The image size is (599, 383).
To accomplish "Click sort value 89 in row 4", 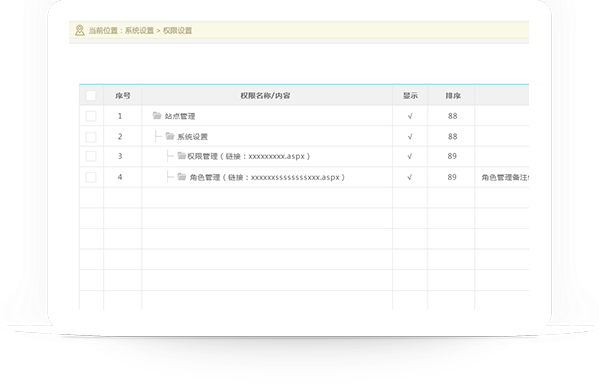I will pos(452,177).
